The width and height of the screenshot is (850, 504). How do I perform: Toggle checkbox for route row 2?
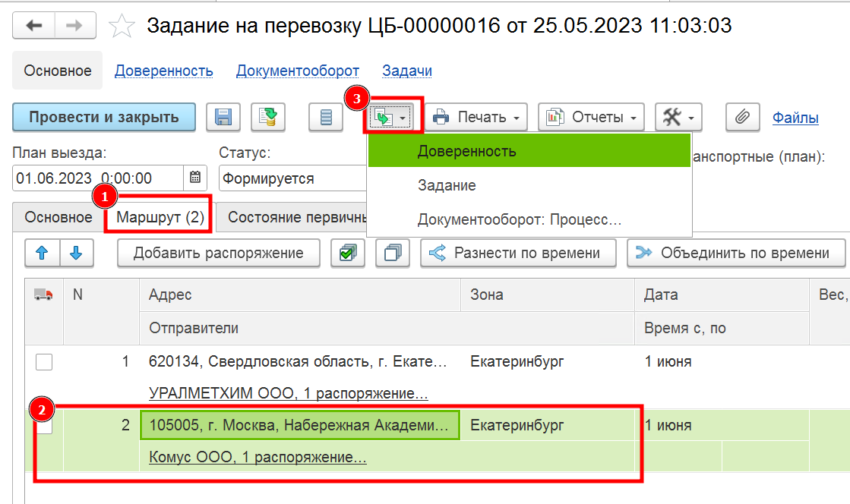point(44,425)
